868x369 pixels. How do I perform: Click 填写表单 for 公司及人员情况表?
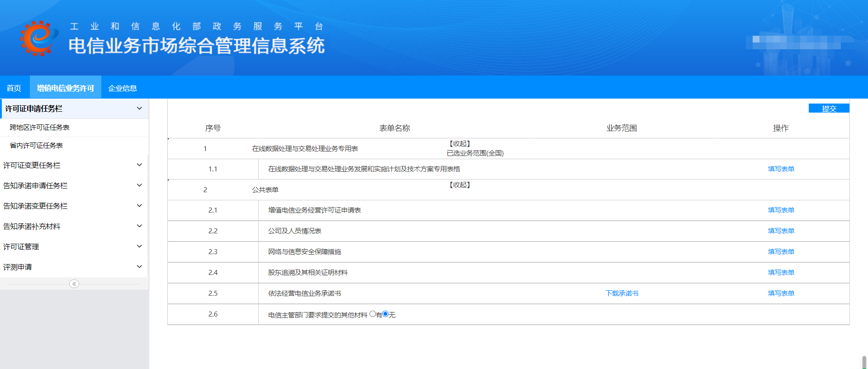[x=781, y=231]
